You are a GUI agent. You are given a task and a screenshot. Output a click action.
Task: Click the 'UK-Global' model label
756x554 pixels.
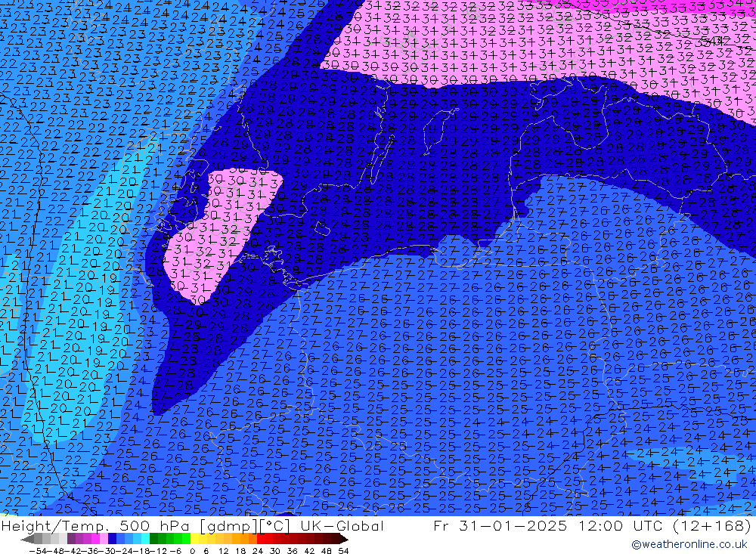point(342,525)
